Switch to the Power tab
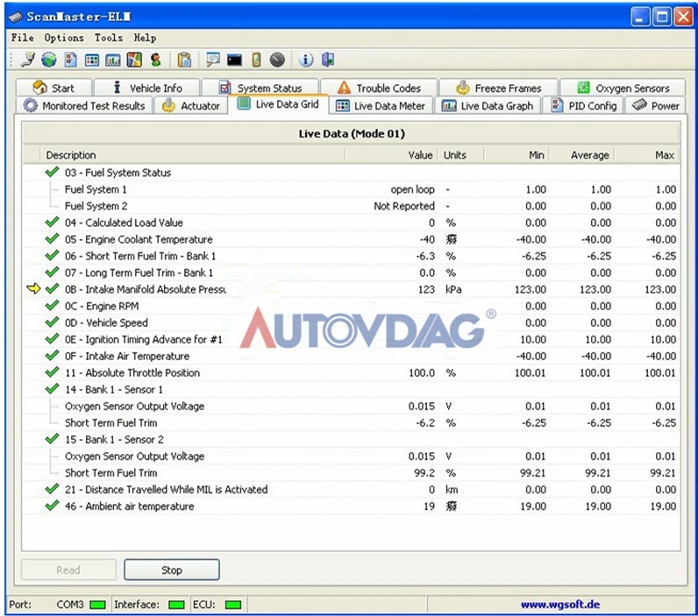 [655, 106]
